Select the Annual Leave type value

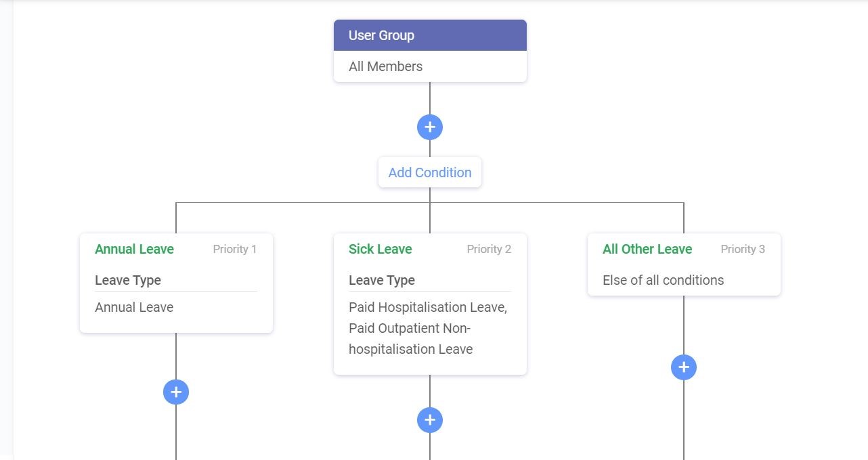click(x=134, y=307)
